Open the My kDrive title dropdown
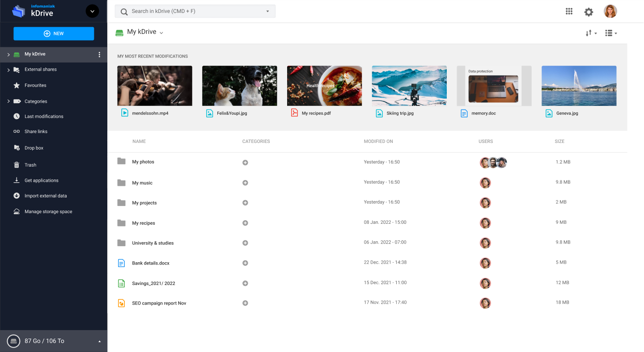This screenshot has width=644, height=352. [x=161, y=32]
